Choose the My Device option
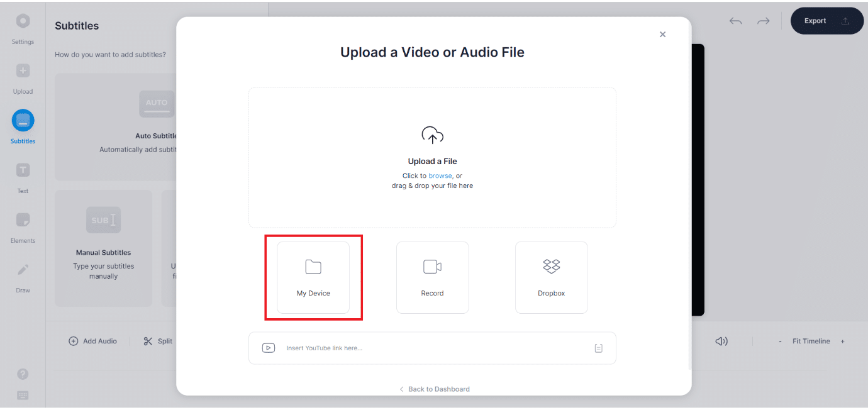This screenshot has height=410, width=868. click(x=313, y=277)
